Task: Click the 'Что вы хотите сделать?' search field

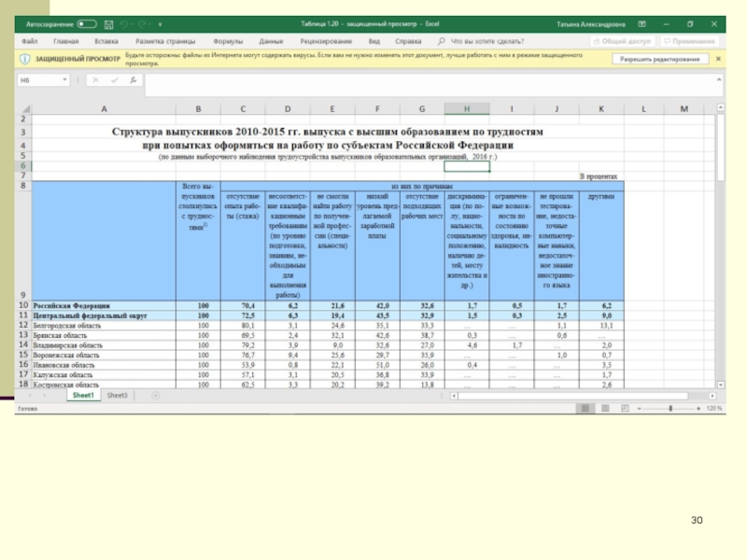Action: coord(486,41)
